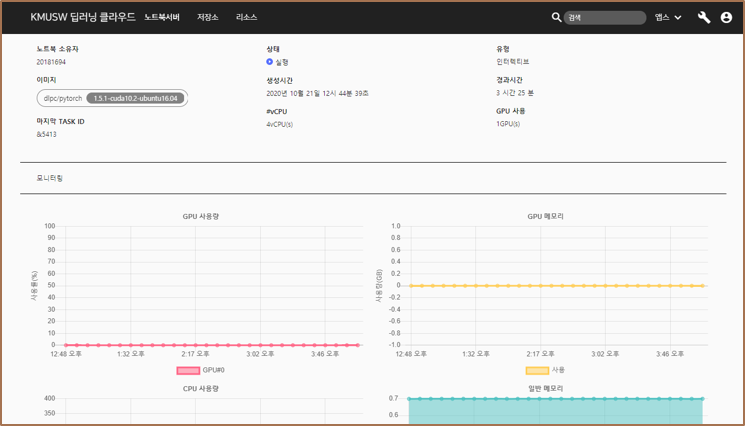Click the 1GPU(s) value
Image resolution: width=745 pixels, height=426 pixels.
pyautogui.click(x=508, y=124)
